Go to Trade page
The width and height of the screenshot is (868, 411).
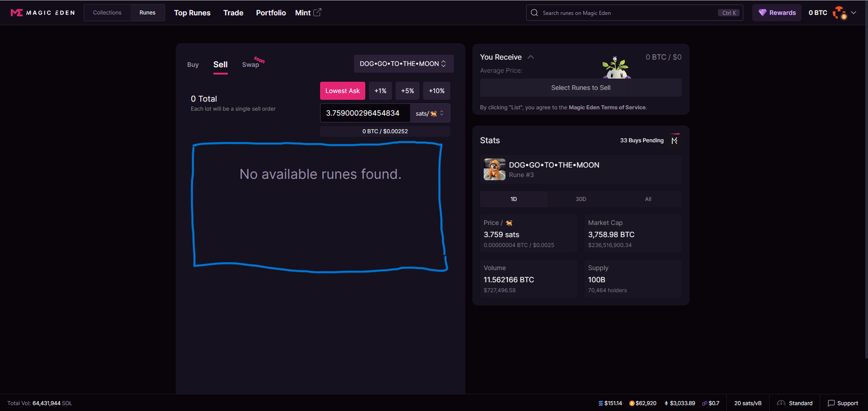pos(233,13)
